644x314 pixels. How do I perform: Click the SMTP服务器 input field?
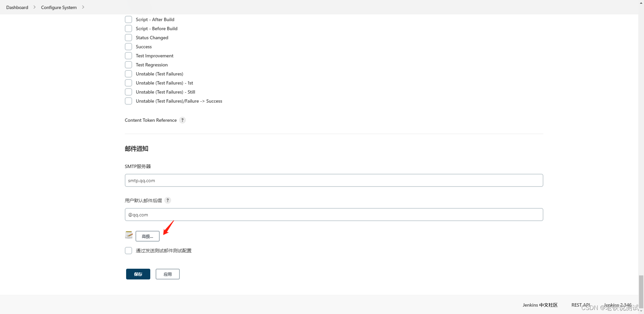point(334,180)
